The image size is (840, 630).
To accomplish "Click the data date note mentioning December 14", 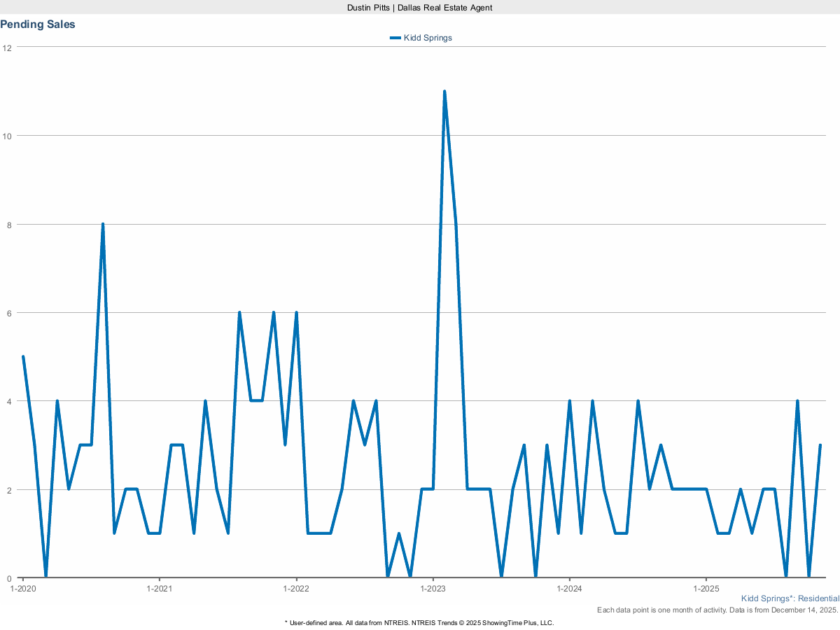I will click(717, 610).
